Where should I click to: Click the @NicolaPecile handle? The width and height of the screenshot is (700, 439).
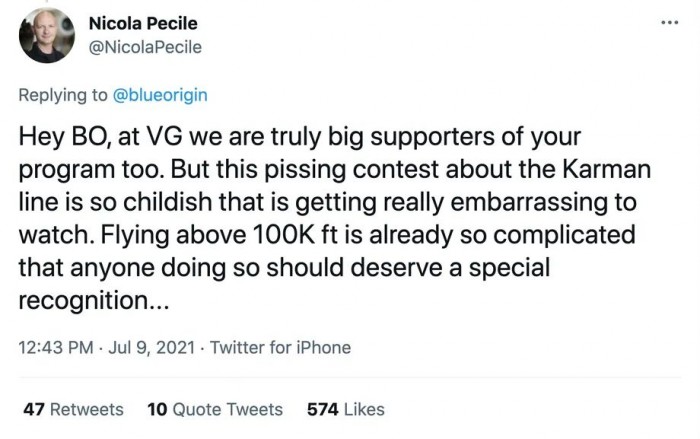(146, 48)
